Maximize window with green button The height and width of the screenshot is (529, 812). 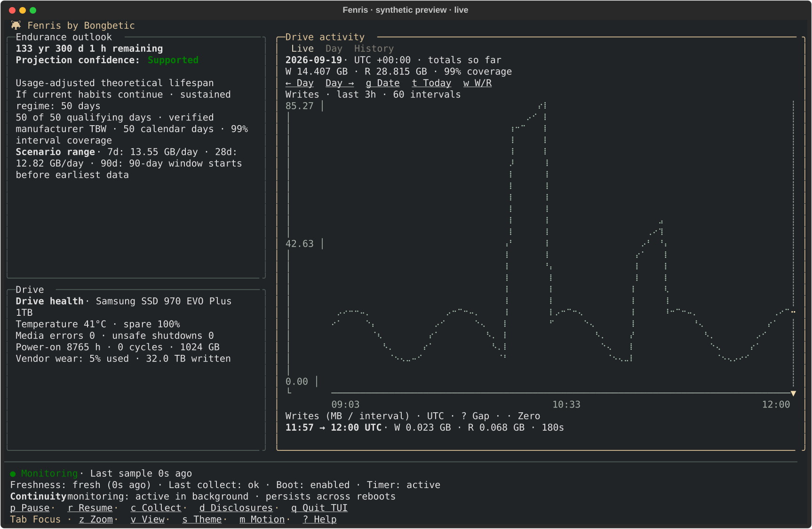click(x=33, y=10)
